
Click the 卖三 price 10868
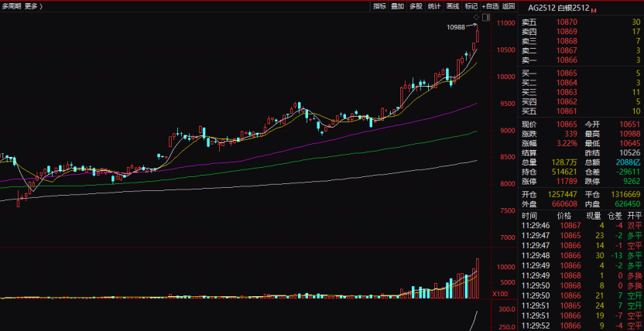pyautogui.click(x=567, y=41)
